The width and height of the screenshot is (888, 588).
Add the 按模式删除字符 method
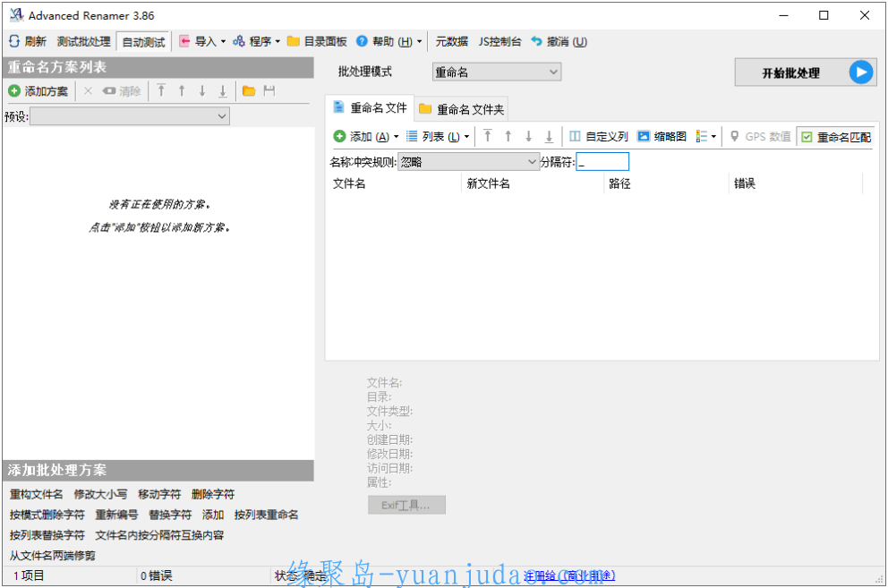pyautogui.click(x=47, y=515)
